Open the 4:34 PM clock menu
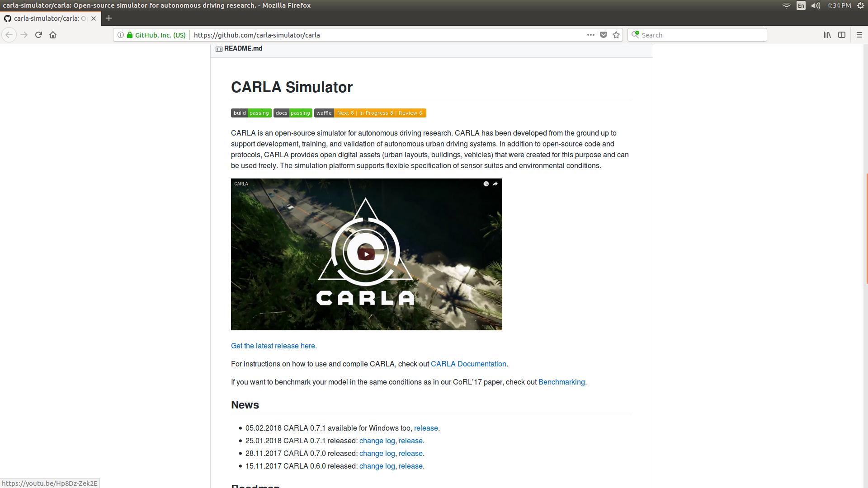 click(839, 5)
